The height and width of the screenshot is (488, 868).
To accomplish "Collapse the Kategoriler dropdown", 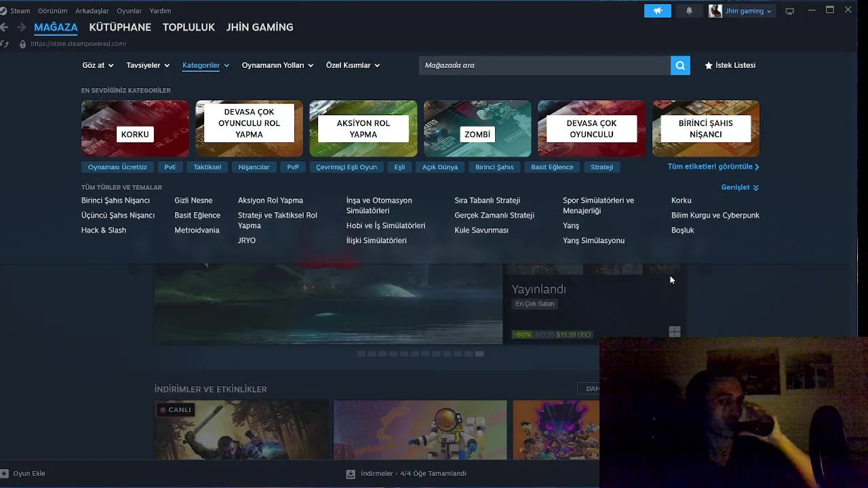I will 205,65.
